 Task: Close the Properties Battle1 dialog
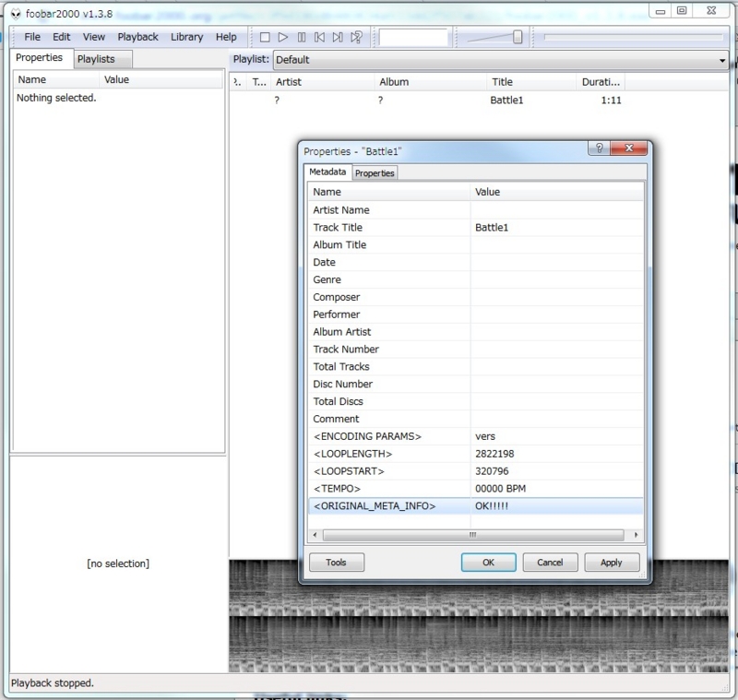tap(629, 148)
